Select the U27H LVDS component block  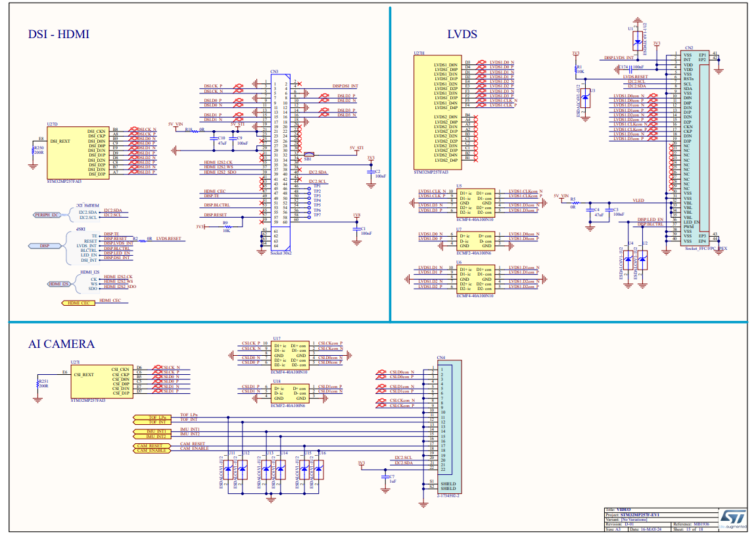(x=437, y=112)
